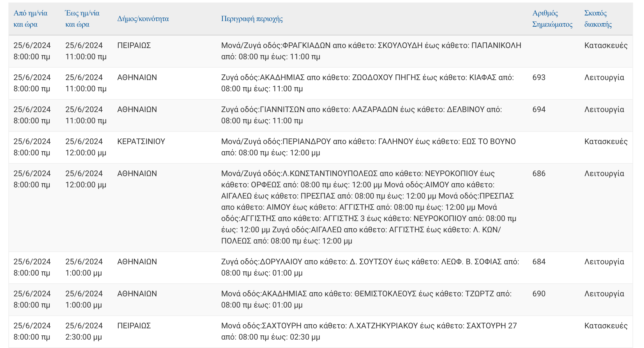The width and height of the screenshot is (644, 348).
Task: Select note number 694 cell
Action: [x=539, y=110]
